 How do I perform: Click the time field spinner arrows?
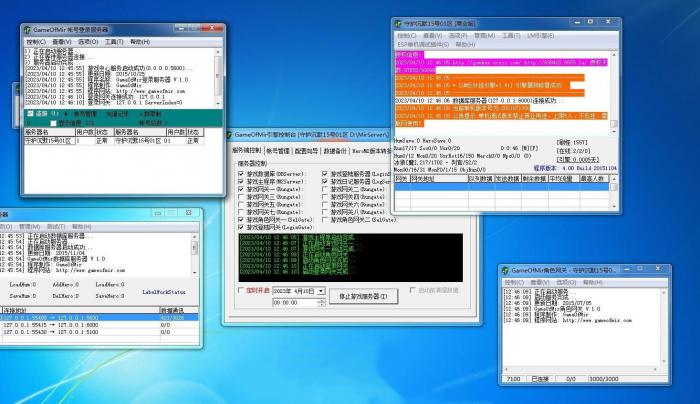(321, 302)
